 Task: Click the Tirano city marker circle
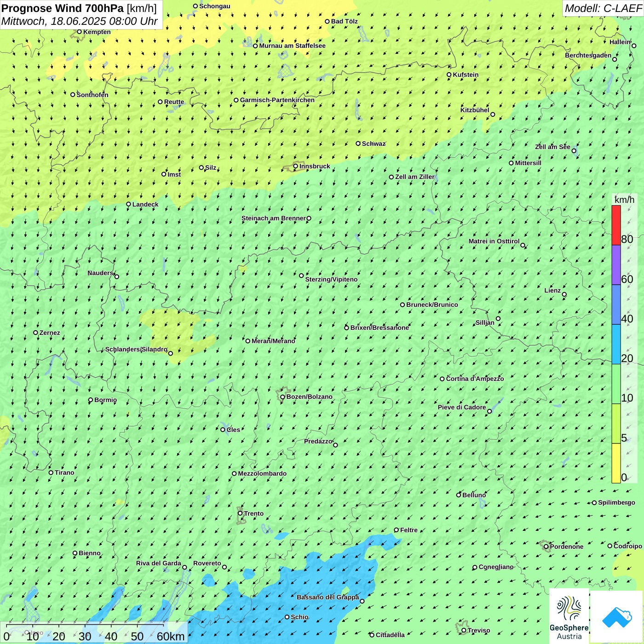tap(51, 472)
